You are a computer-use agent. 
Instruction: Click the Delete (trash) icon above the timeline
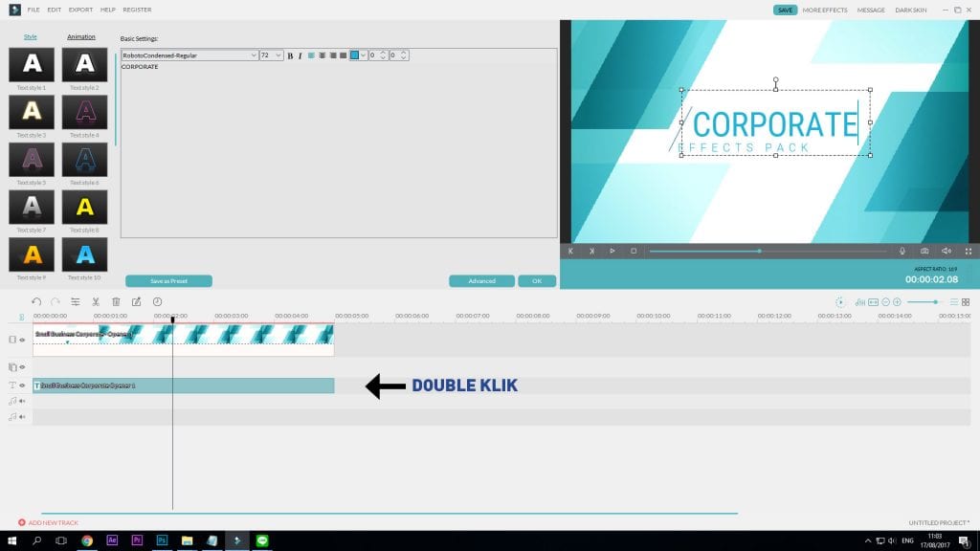coord(117,300)
